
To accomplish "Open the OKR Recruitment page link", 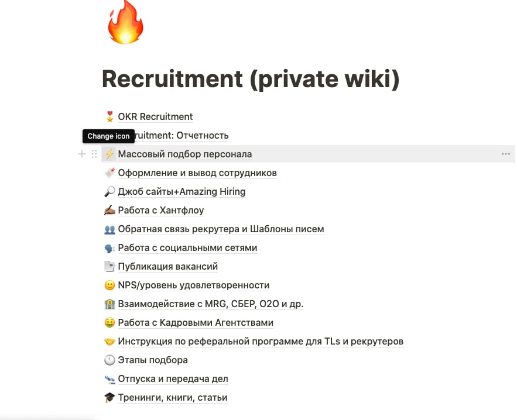I will pos(155,116).
